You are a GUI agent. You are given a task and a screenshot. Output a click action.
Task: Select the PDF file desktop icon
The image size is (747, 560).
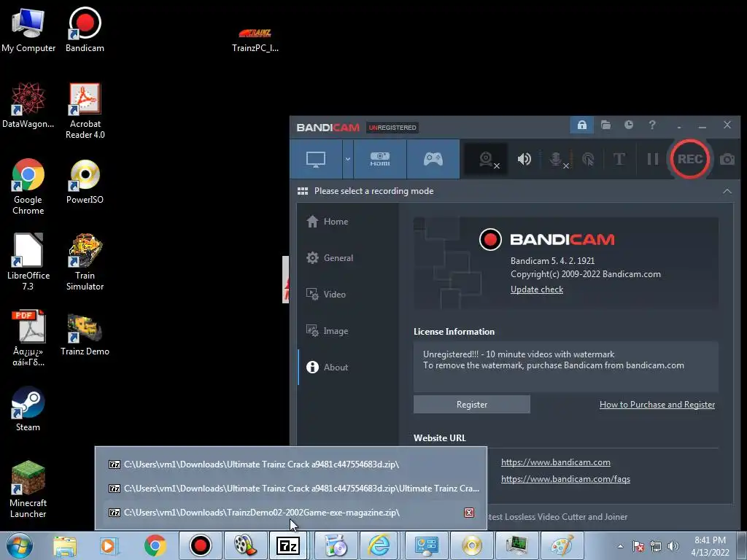28,338
